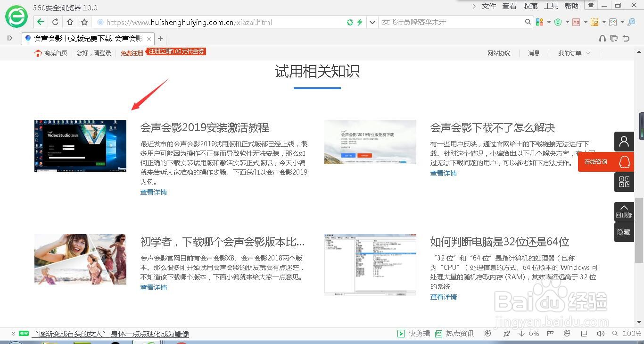Click the user profile icon in right sidebar

pyautogui.click(x=624, y=141)
